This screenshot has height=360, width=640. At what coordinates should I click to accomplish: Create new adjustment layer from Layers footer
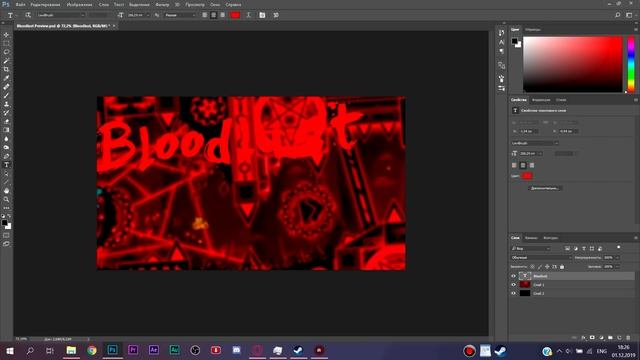[601, 338]
